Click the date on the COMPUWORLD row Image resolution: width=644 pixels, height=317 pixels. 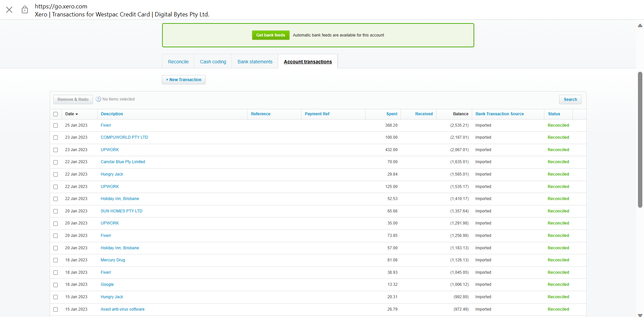click(76, 137)
